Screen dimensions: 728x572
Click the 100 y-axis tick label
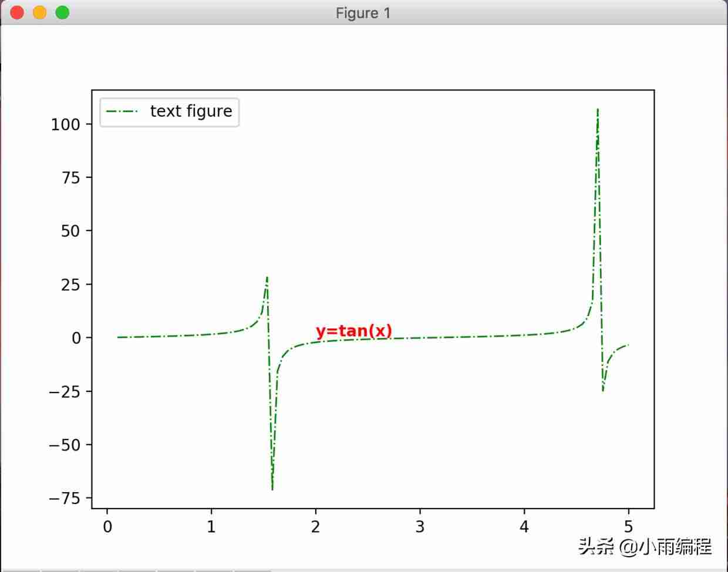coord(65,124)
